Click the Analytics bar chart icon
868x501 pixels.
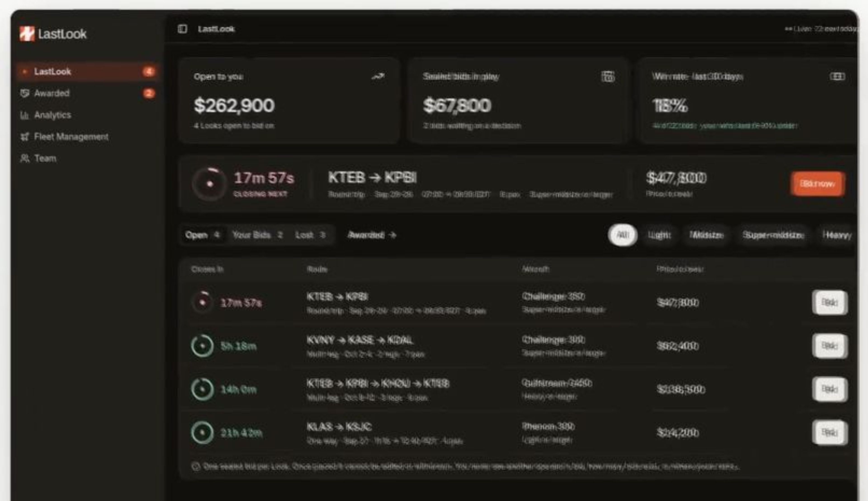coord(24,115)
